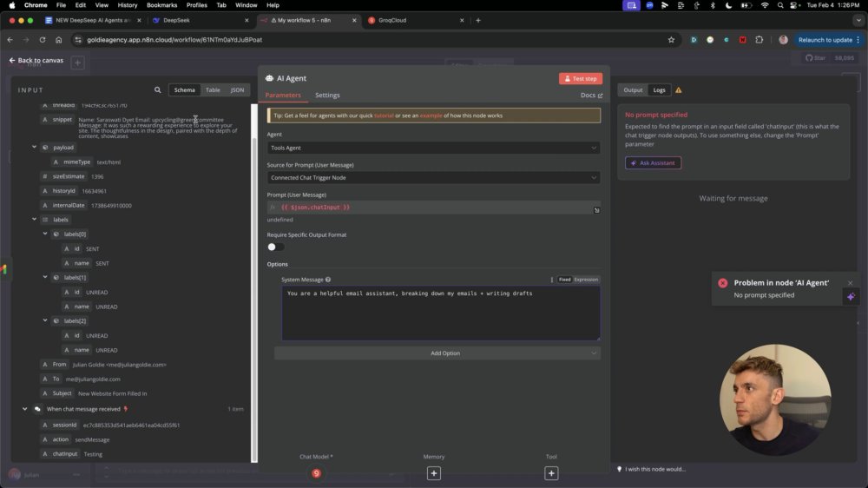Click into the System Message text area
The height and width of the screenshot is (488, 868).
pyautogui.click(x=441, y=313)
